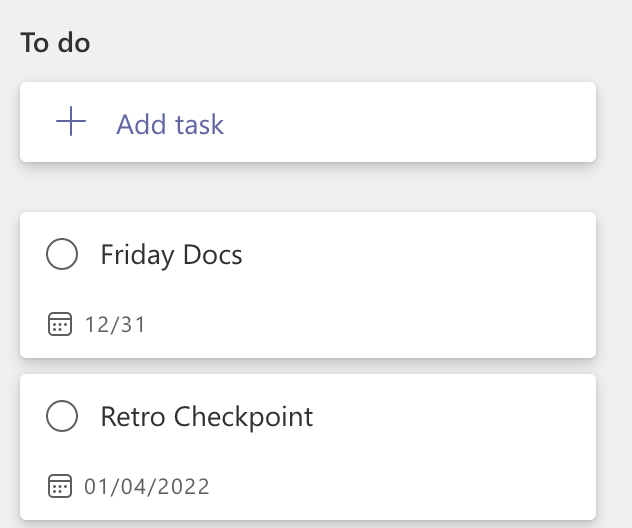The width and height of the screenshot is (632, 528).
Task: Click the word Checkpoint in second task
Action: (x=243, y=417)
